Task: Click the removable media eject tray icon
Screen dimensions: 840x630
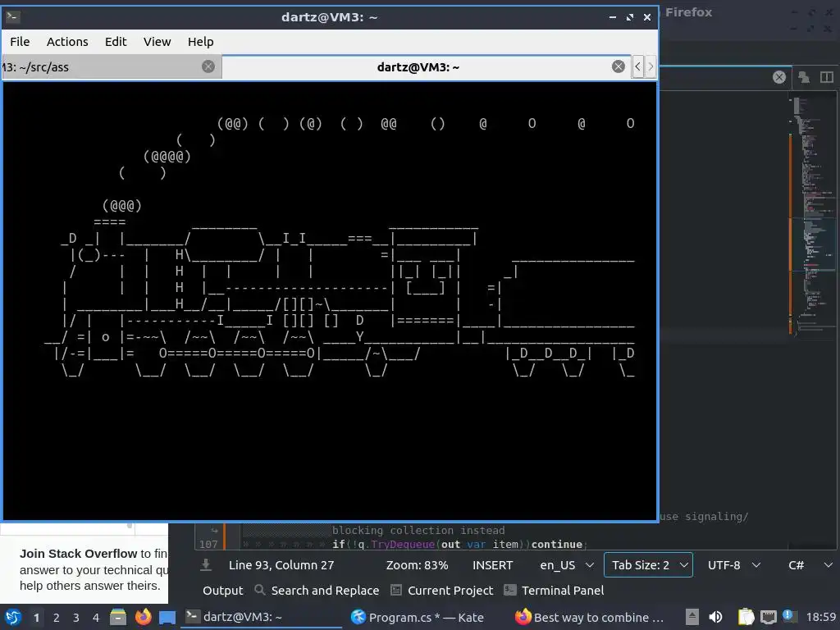Action: pyautogui.click(x=692, y=617)
